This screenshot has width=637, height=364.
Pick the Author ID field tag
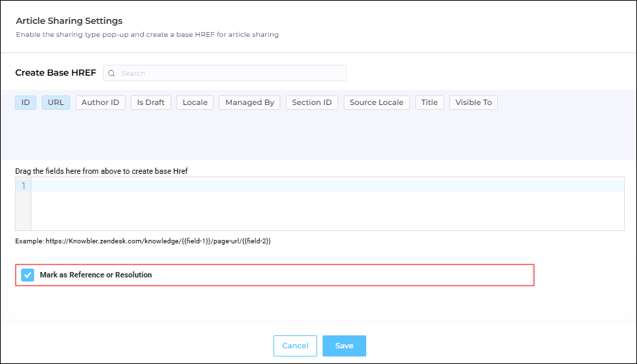click(100, 102)
